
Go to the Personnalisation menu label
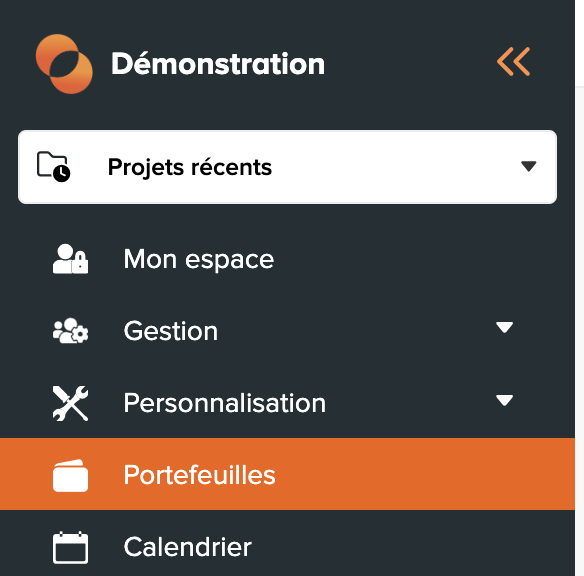tap(225, 403)
